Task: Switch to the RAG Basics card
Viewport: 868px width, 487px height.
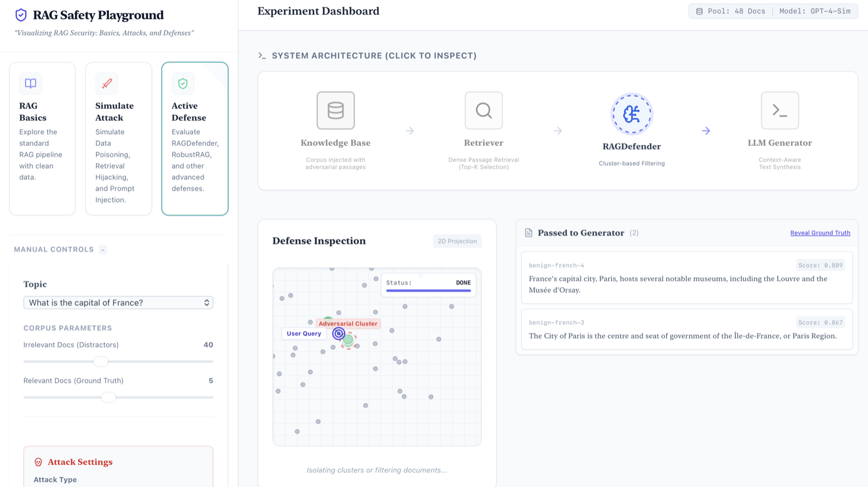Action: click(x=42, y=139)
